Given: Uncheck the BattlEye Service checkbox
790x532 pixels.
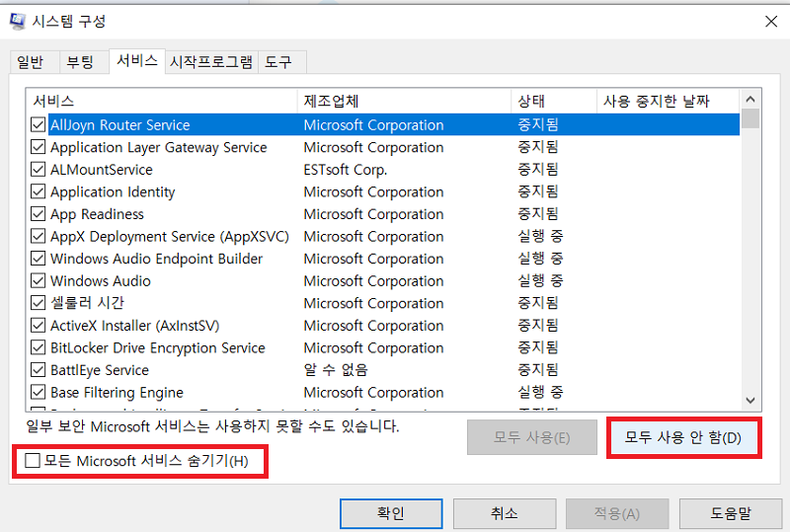Looking at the screenshot, I should (x=38, y=369).
